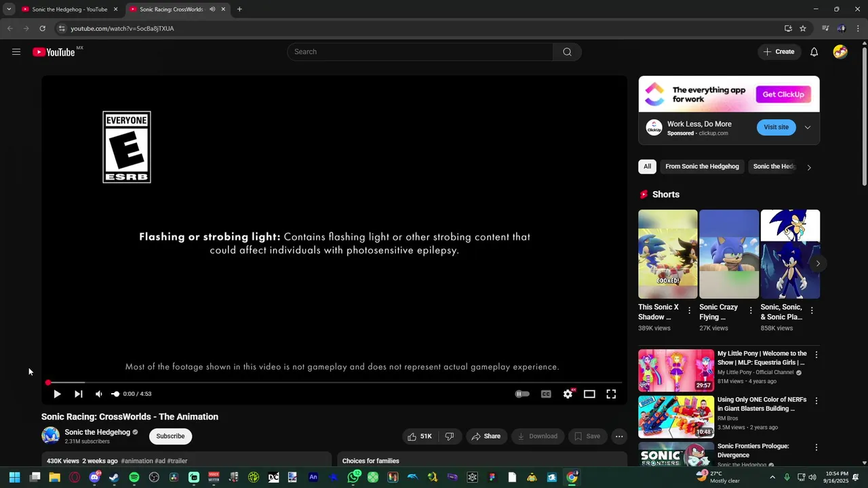Open Sonic, Sonic & Sonic Pla short

[790, 254]
